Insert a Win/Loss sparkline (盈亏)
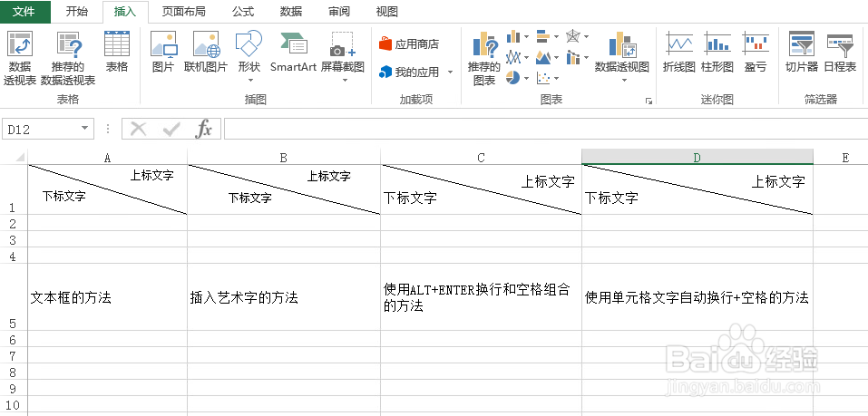The width and height of the screenshot is (868, 416). [x=756, y=52]
